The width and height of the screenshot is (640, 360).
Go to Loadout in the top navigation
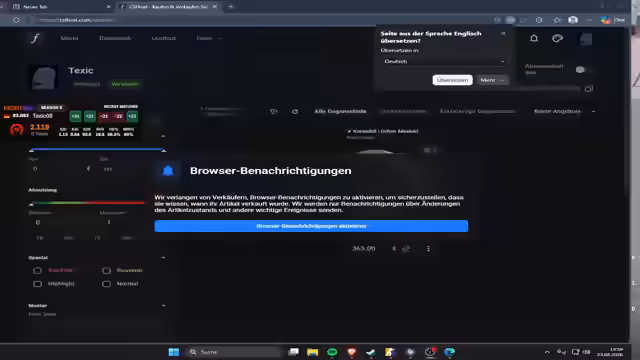(x=164, y=38)
